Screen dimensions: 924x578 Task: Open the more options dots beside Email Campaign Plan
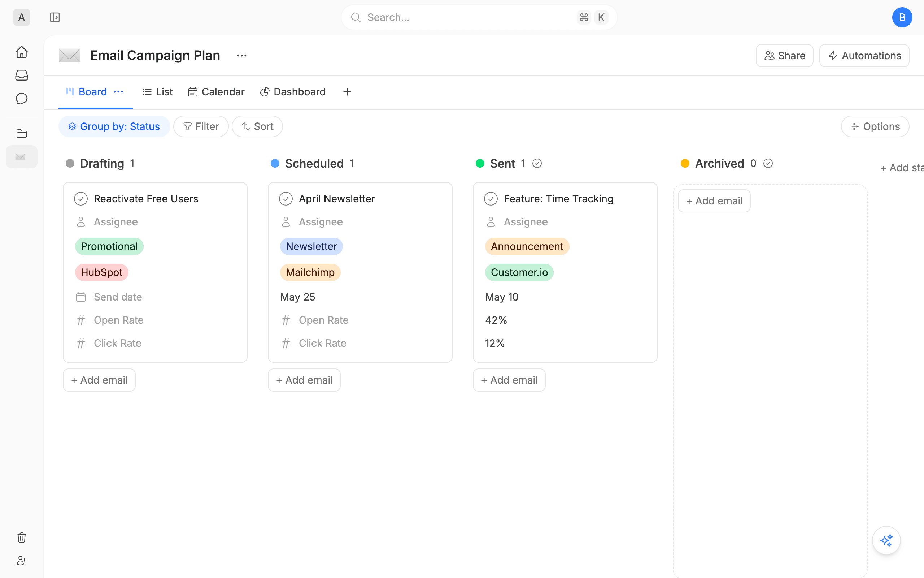coord(242,56)
